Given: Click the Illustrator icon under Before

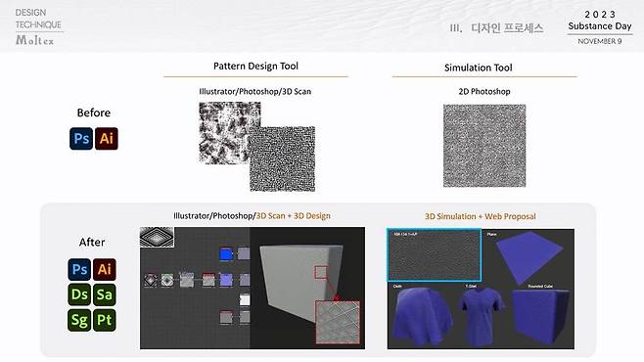Looking at the screenshot, I should pos(107,139).
